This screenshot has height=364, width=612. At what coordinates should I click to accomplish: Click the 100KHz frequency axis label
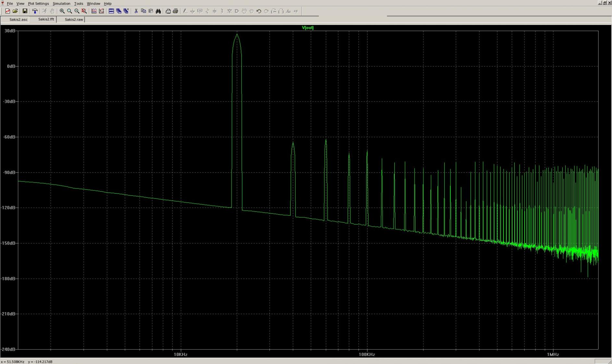pos(367,355)
